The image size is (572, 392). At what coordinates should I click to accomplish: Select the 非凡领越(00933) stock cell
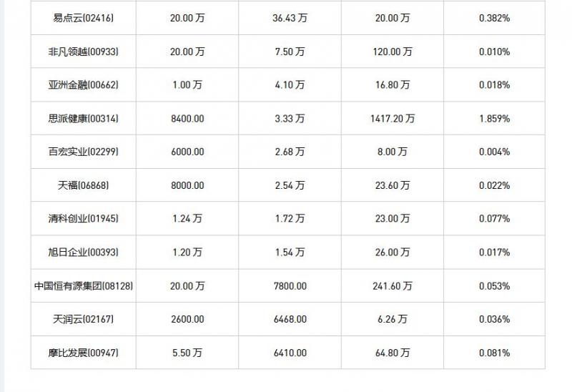83,52
